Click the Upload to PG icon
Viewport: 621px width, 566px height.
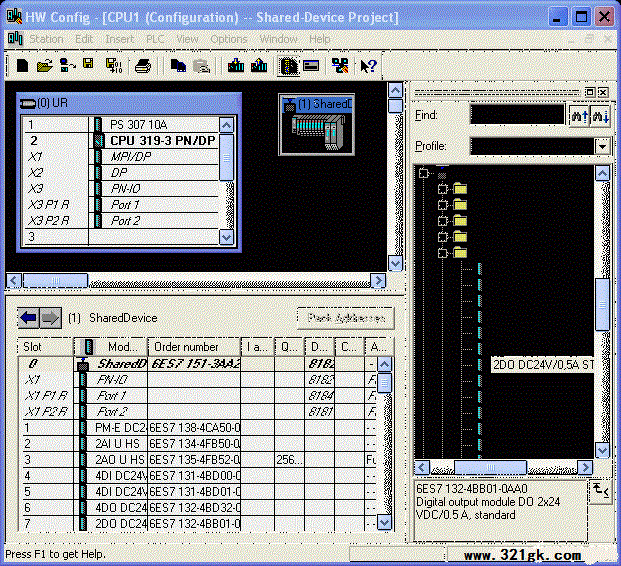[259, 65]
